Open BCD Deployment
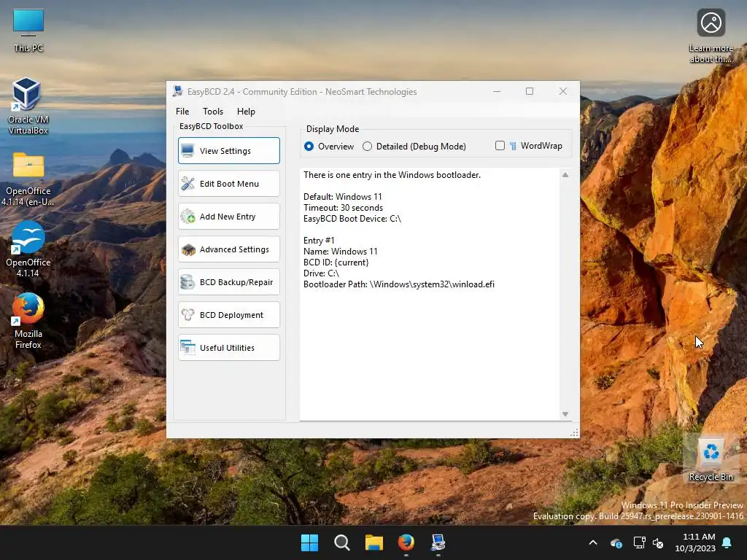 point(228,315)
